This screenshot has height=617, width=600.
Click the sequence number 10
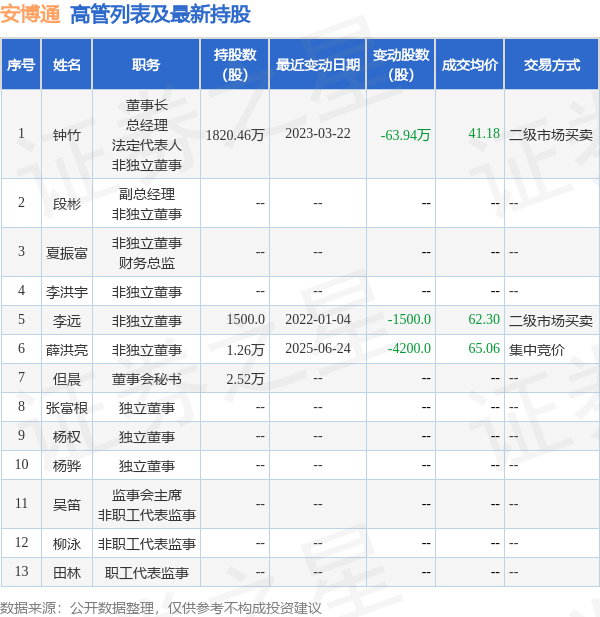point(21,464)
